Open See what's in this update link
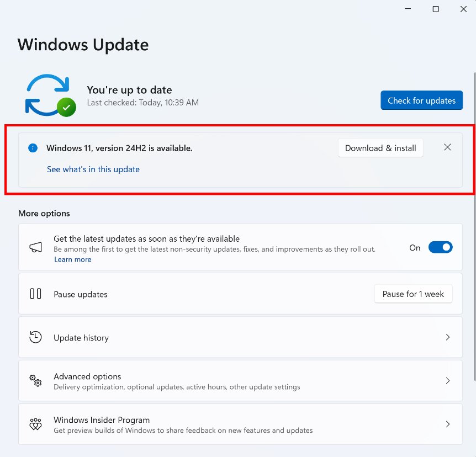 click(93, 169)
